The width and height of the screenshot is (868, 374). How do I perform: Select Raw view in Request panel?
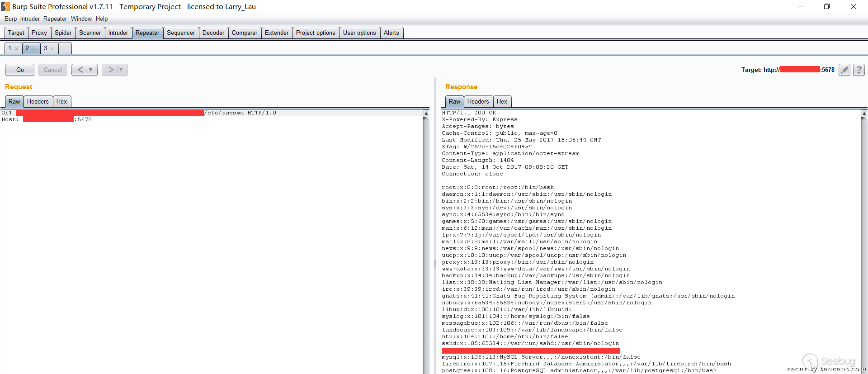pos(14,101)
